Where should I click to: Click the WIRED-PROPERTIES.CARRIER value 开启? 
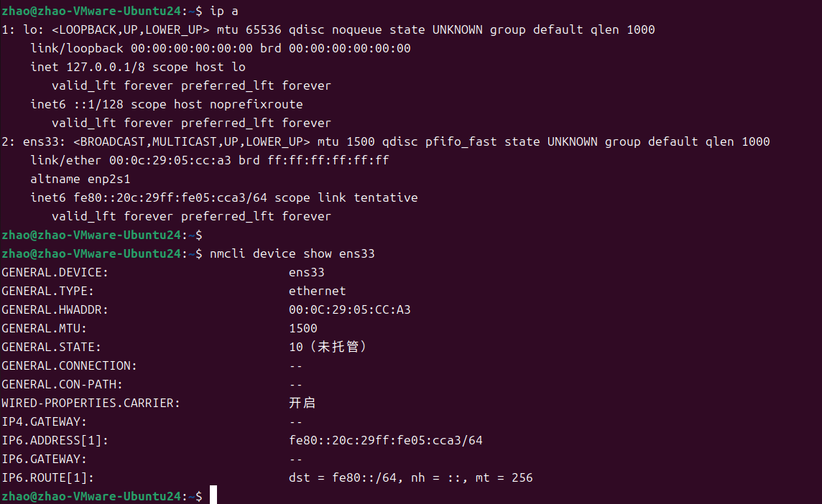click(302, 403)
